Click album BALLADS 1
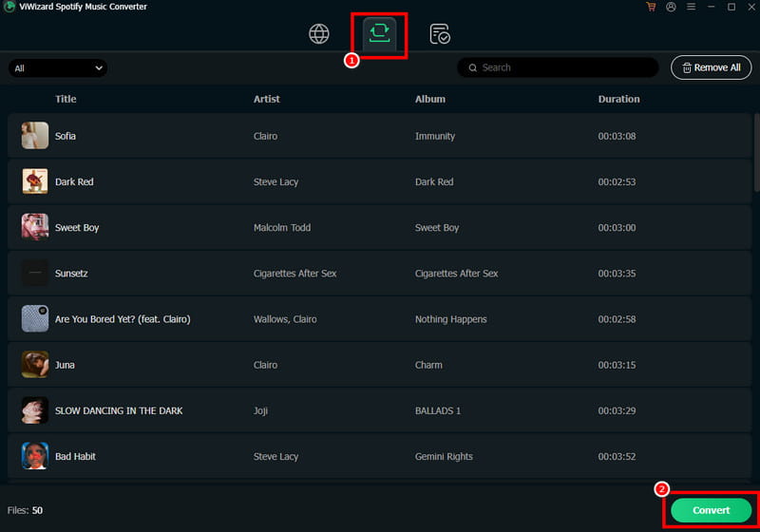760x532 pixels. tap(438, 410)
